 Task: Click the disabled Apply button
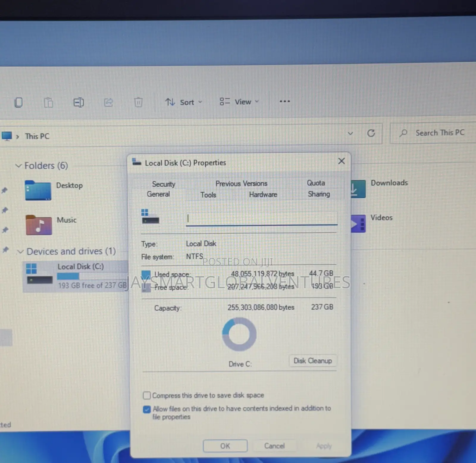click(x=324, y=446)
